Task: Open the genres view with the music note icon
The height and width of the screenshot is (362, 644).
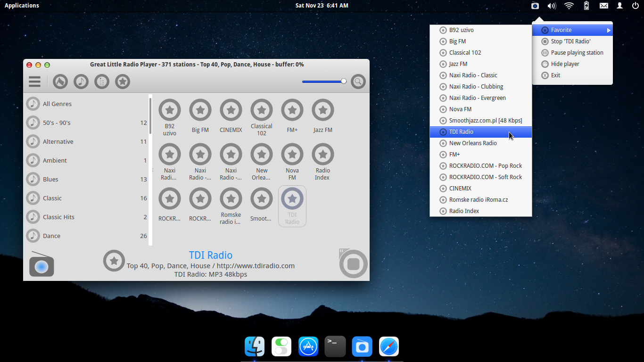Action: [81, 81]
